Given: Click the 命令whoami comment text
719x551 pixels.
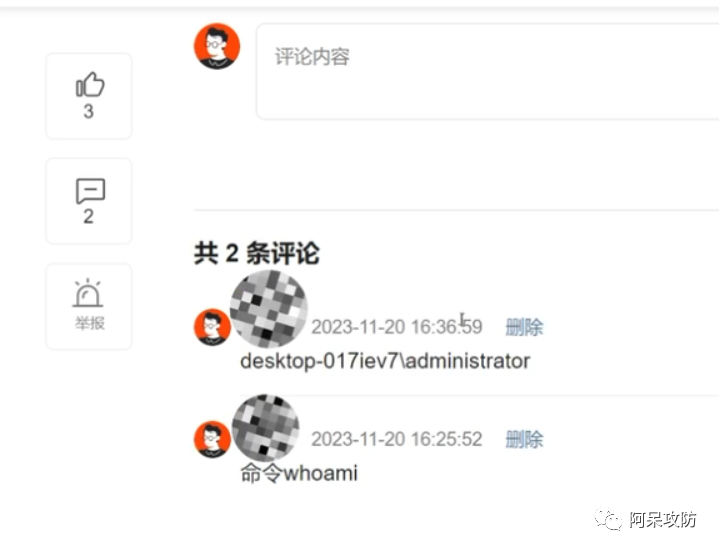Looking at the screenshot, I should coord(299,473).
